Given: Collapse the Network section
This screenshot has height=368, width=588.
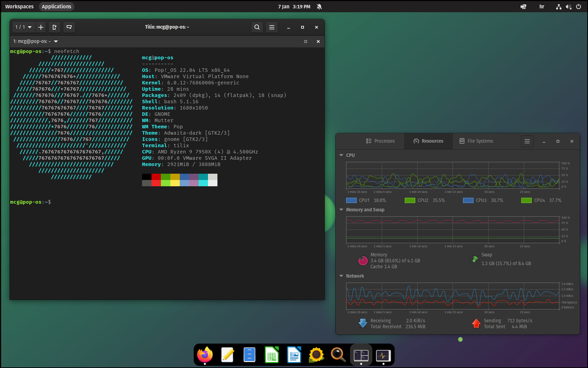Looking at the screenshot, I should pyautogui.click(x=341, y=276).
